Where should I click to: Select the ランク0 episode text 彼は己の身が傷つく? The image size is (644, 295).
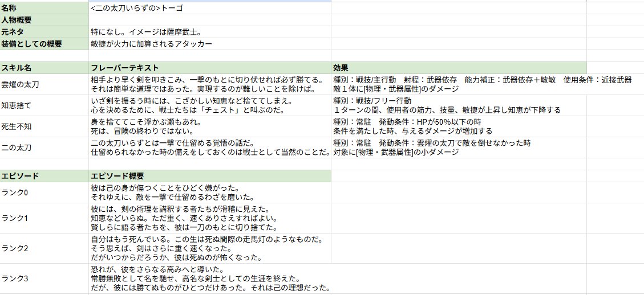210,192
